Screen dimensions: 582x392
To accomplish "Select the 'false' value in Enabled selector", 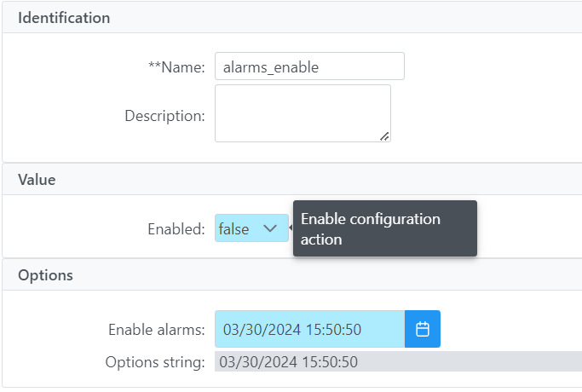I will click(234, 228).
